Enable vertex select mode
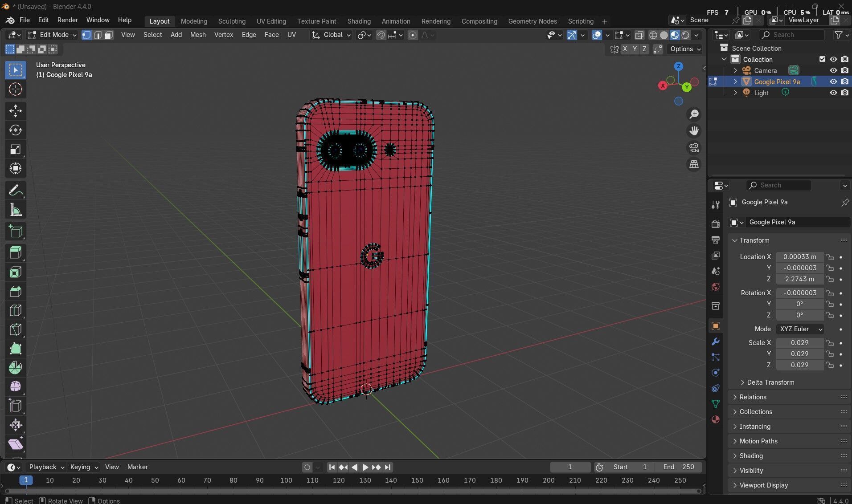852x504 pixels. tap(86, 35)
